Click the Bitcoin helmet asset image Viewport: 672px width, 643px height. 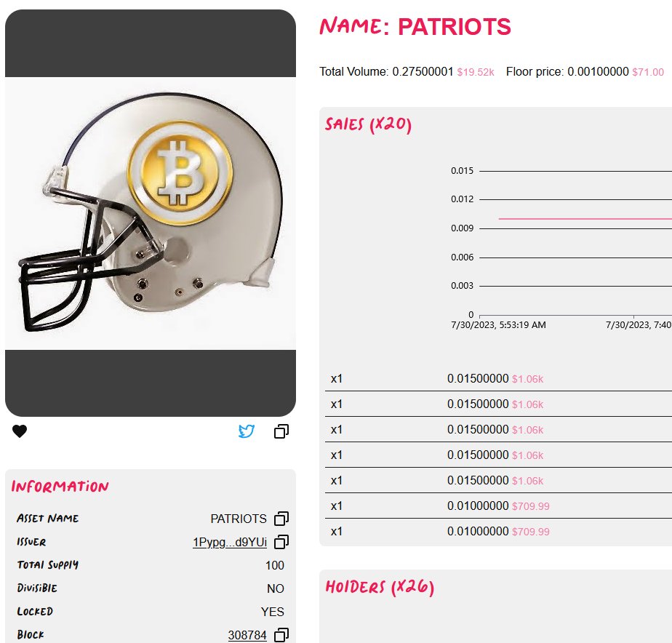point(151,213)
